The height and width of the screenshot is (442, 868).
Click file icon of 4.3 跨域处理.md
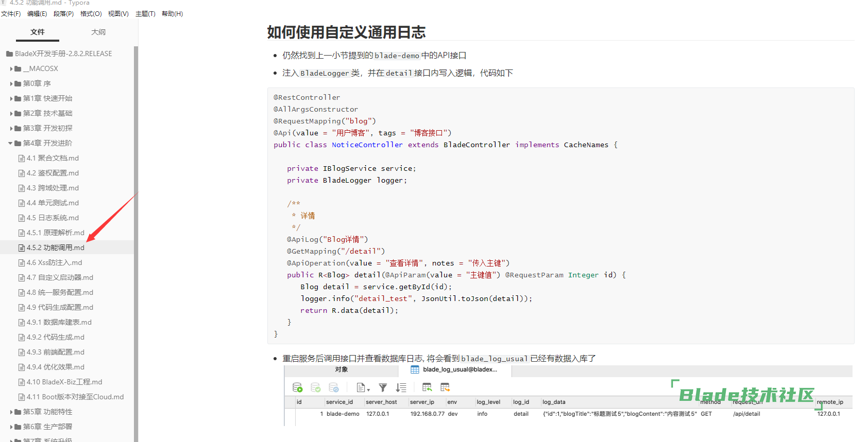click(x=22, y=188)
